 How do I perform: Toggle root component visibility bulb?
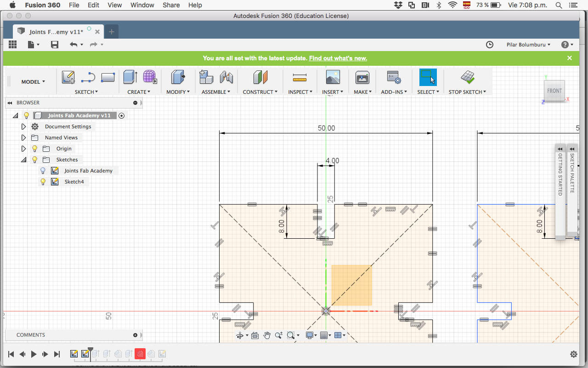click(26, 115)
